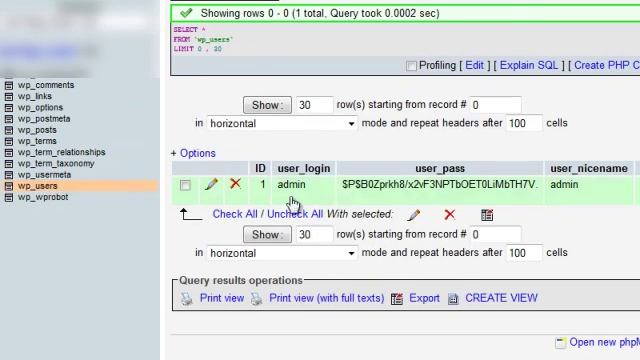The width and height of the screenshot is (640, 360).
Task: Click the table icon beside wp_posts
Action: [9, 130]
